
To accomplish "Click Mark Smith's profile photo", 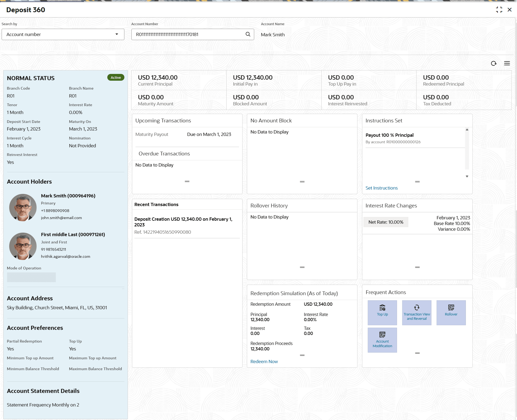I will (23, 207).
